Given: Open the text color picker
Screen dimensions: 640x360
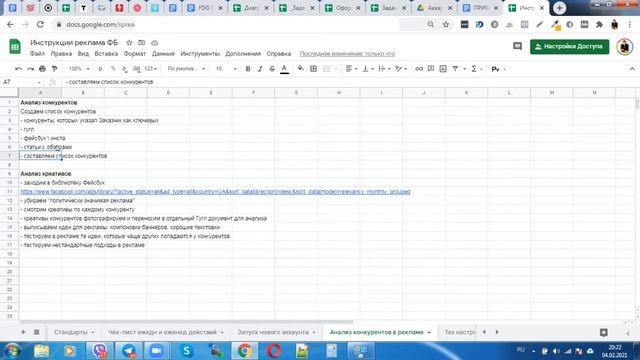Looking at the screenshot, I should (284, 69).
